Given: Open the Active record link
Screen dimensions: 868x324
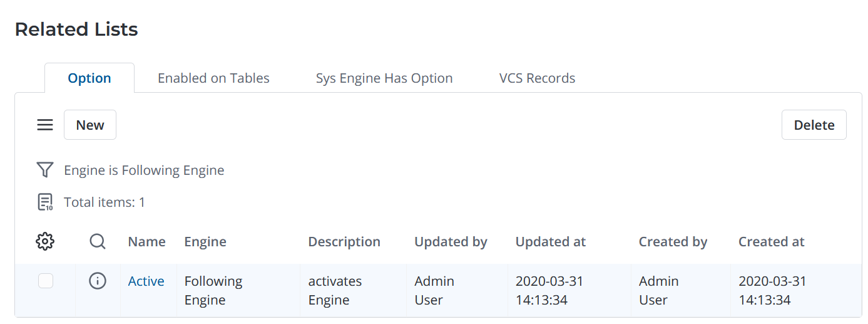Looking at the screenshot, I should click(x=146, y=281).
